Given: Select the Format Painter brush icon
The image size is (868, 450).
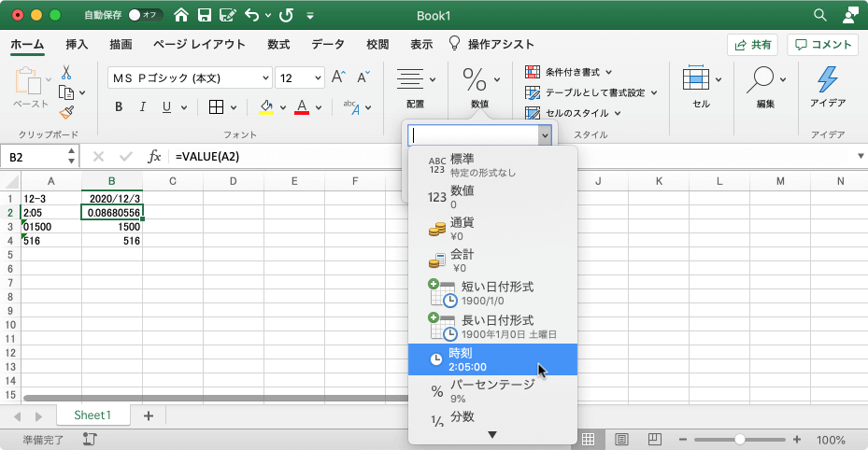Looking at the screenshot, I should (67, 112).
